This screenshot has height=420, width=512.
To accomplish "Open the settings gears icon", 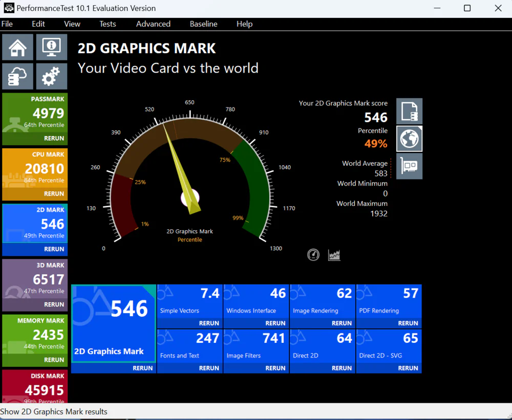I will click(52, 76).
